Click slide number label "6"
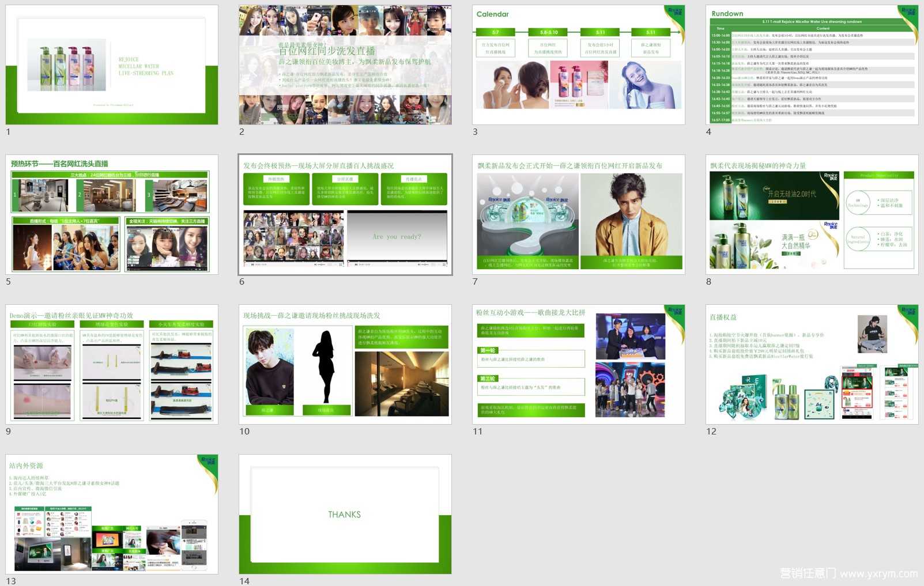The image size is (924, 586). tap(242, 282)
